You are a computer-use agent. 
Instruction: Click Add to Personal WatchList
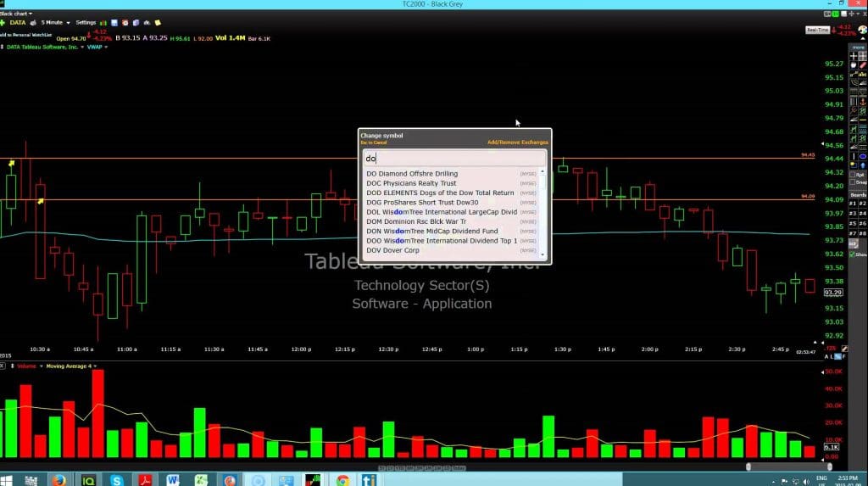25,35
